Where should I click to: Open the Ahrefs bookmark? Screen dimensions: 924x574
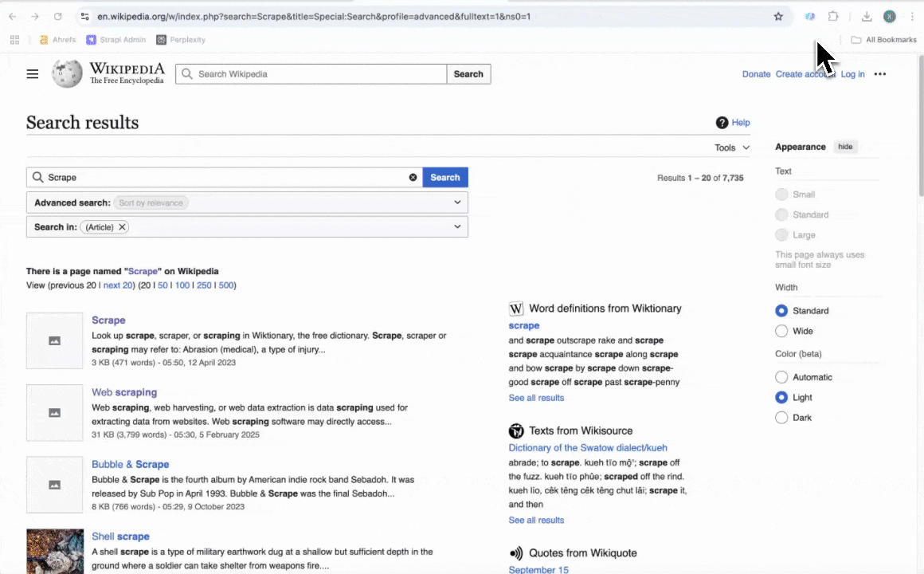[57, 40]
